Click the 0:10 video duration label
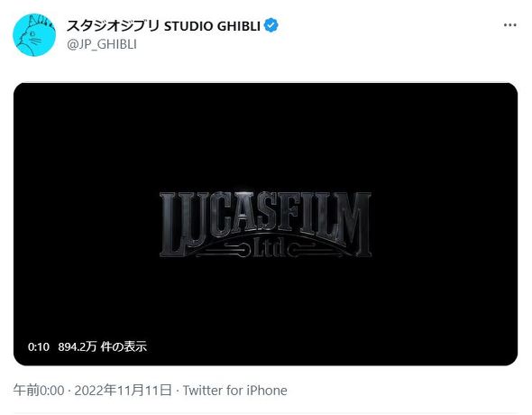 pyautogui.click(x=39, y=346)
